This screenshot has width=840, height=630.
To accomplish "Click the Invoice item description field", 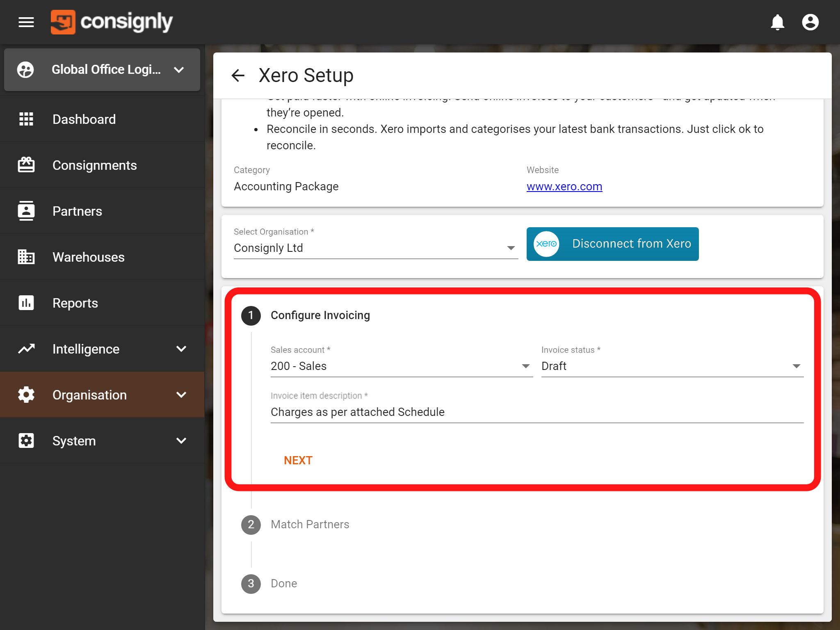I will pyautogui.click(x=537, y=412).
